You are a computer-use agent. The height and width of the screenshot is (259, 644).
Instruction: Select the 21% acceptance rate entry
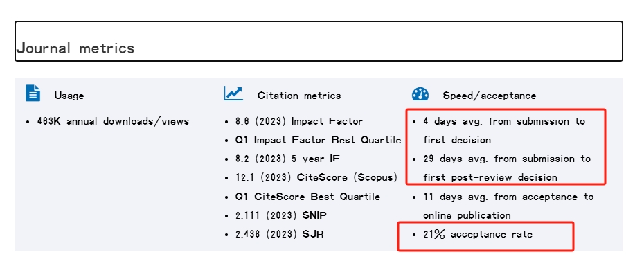click(478, 234)
